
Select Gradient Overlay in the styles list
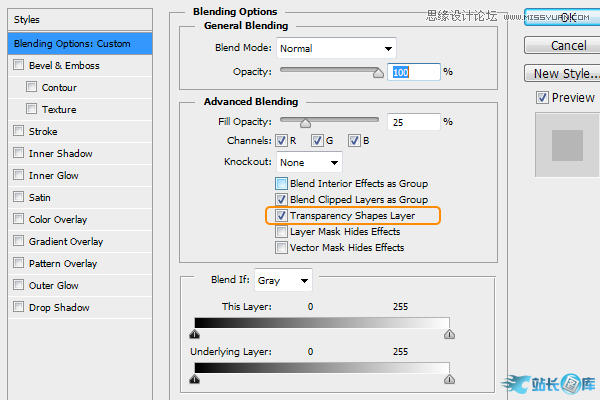click(x=66, y=242)
